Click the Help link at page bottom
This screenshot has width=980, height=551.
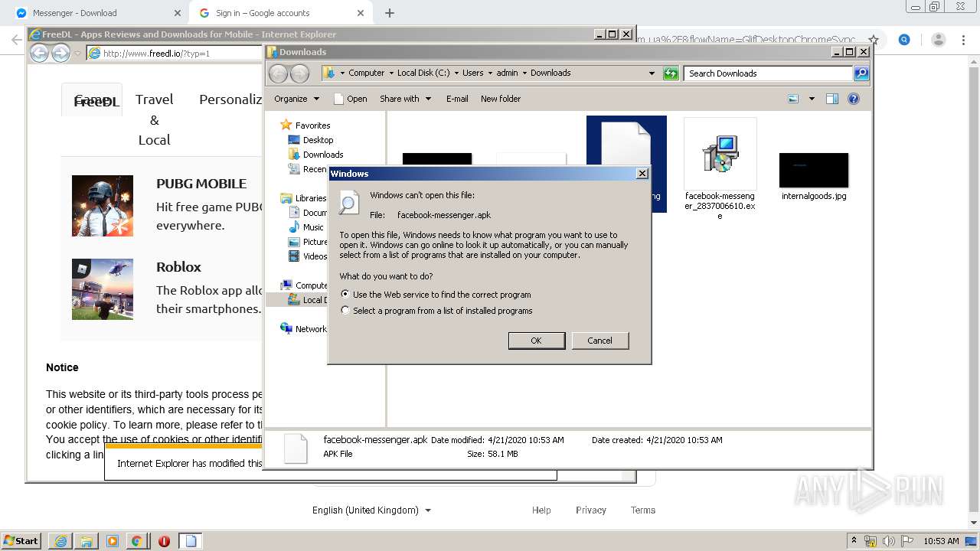click(x=541, y=510)
